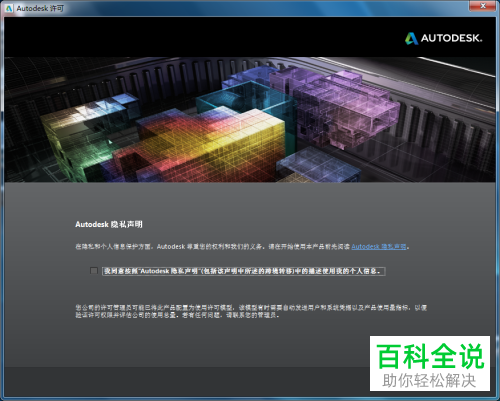Click the agreement checkbox label text
The height and width of the screenshot is (401, 500).
pos(244,271)
